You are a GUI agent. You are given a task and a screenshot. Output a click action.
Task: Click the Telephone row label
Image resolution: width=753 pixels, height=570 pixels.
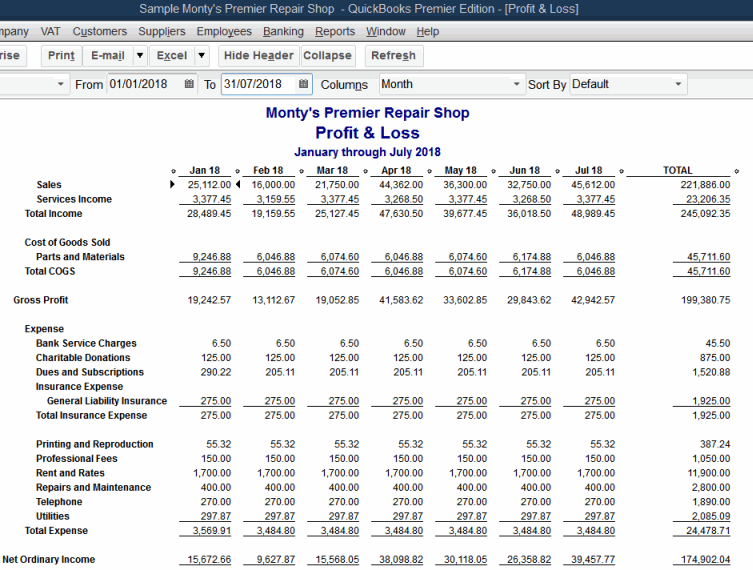click(59, 502)
